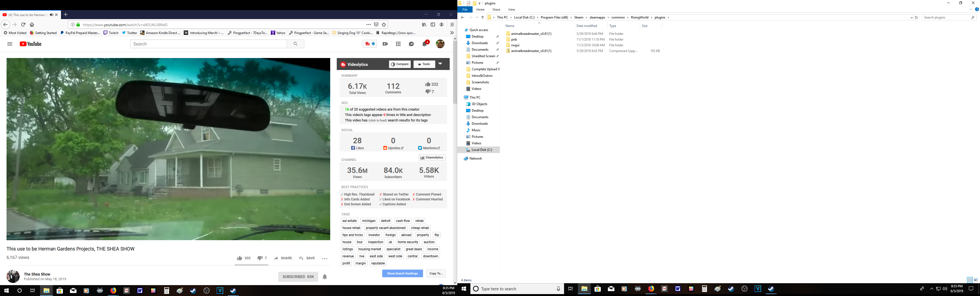Open the YouTube hamburger guide menu
This screenshot has height=296, width=980.
pos(10,44)
